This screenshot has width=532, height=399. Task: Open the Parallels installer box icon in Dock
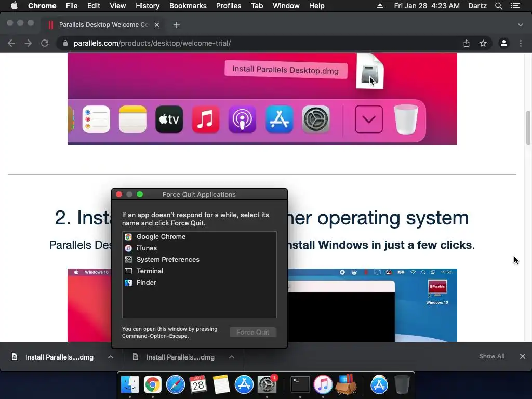(345, 385)
